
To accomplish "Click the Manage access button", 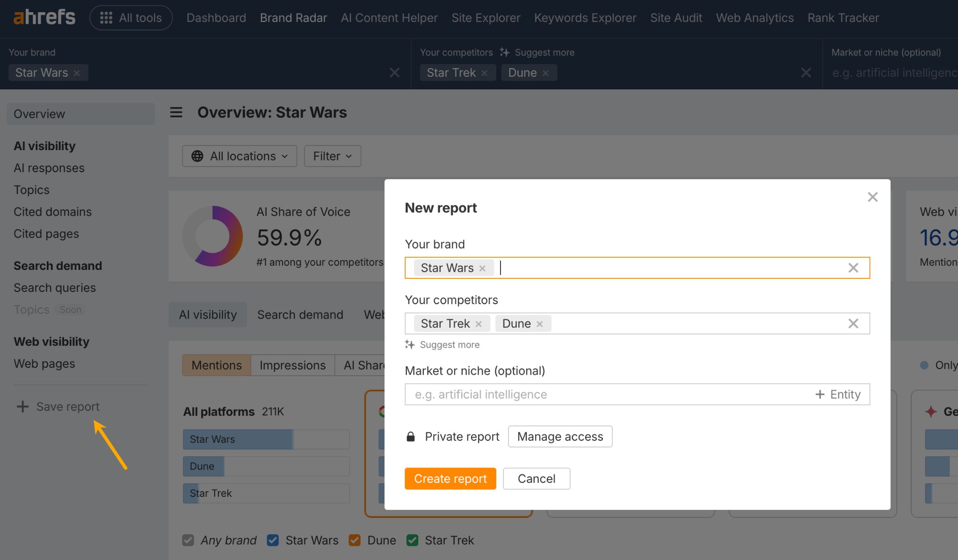I will pyautogui.click(x=560, y=436).
